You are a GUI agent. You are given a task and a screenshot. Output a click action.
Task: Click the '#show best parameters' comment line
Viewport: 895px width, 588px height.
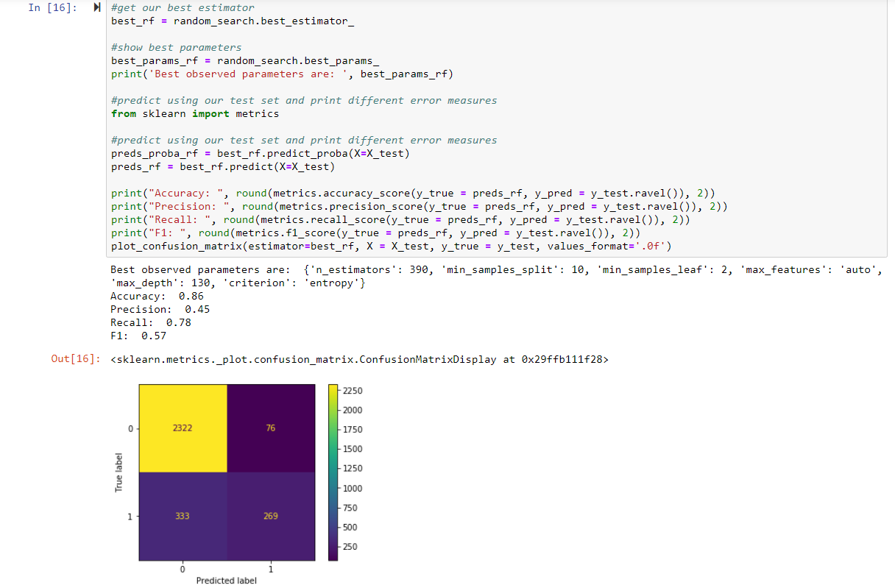click(176, 47)
